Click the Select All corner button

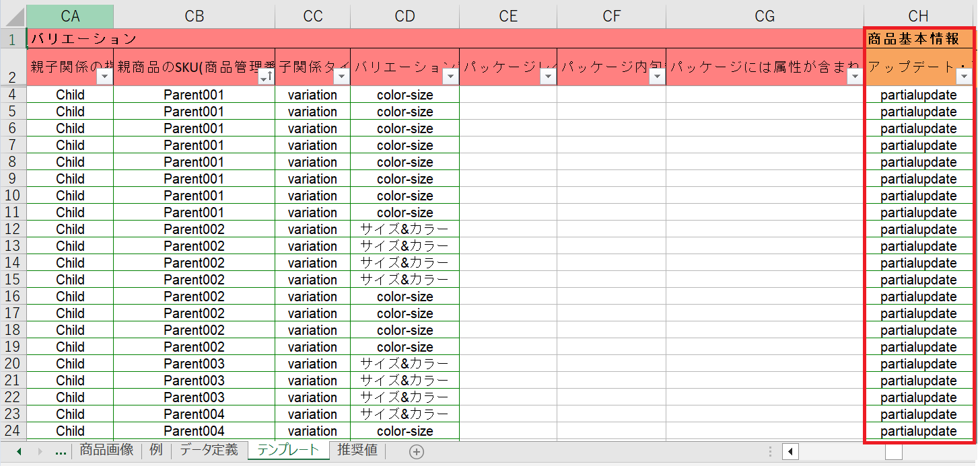point(13,17)
